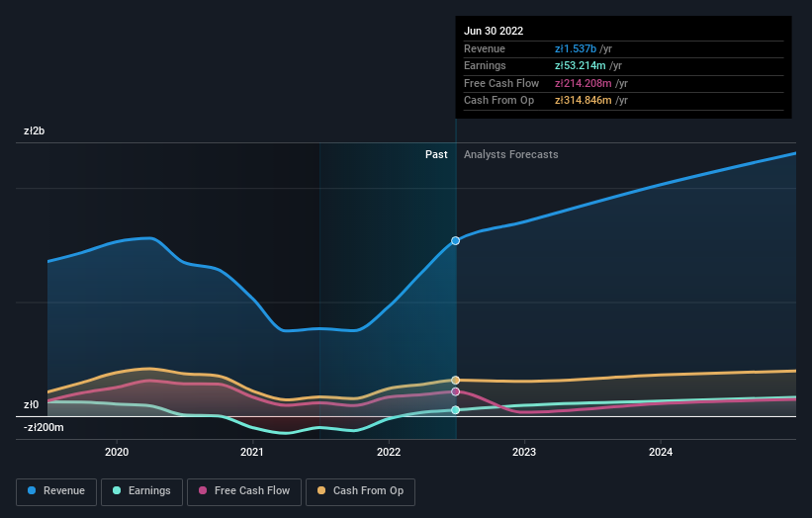The height and width of the screenshot is (518, 812).
Task: Click the Earnings data point marker
Action: click(x=455, y=410)
